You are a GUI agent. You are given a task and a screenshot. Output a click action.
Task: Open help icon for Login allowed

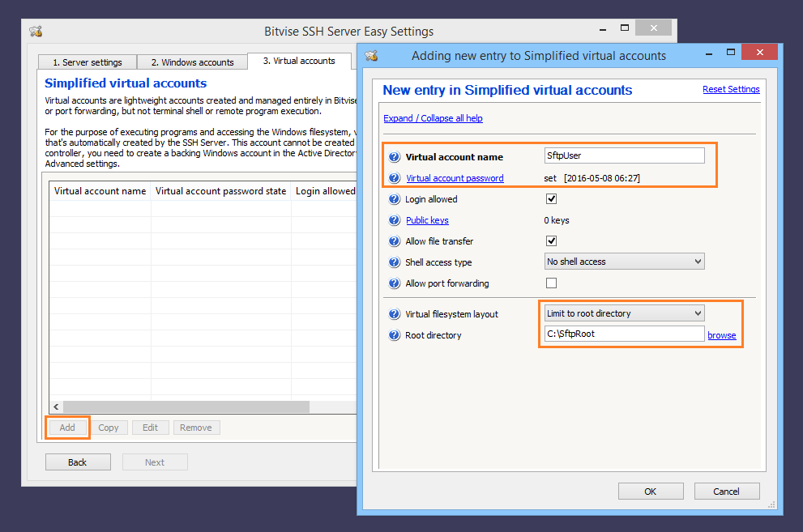(394, 199)
